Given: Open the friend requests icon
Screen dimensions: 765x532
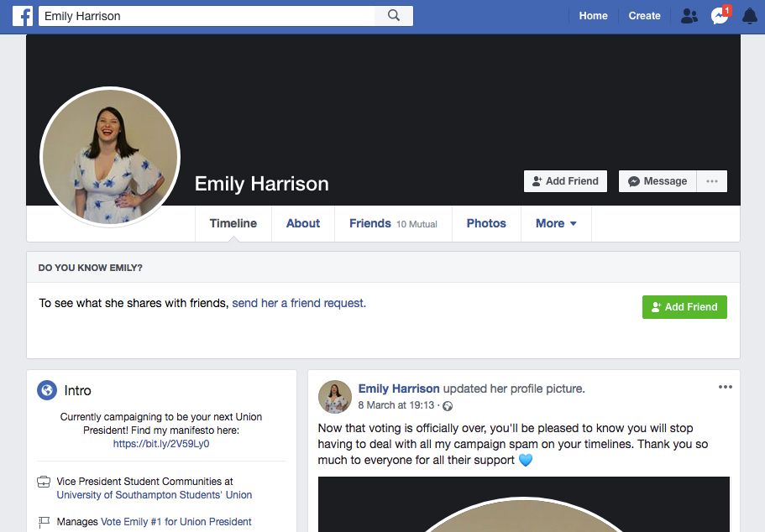Looking at the screenshot, I should (x=689, y=16).
